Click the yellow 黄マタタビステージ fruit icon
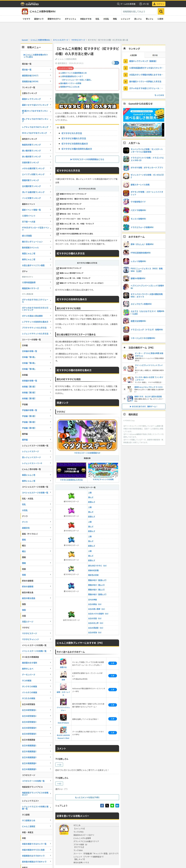The width and height of the screenshot is (186, 868). click(x=71, y=555)
